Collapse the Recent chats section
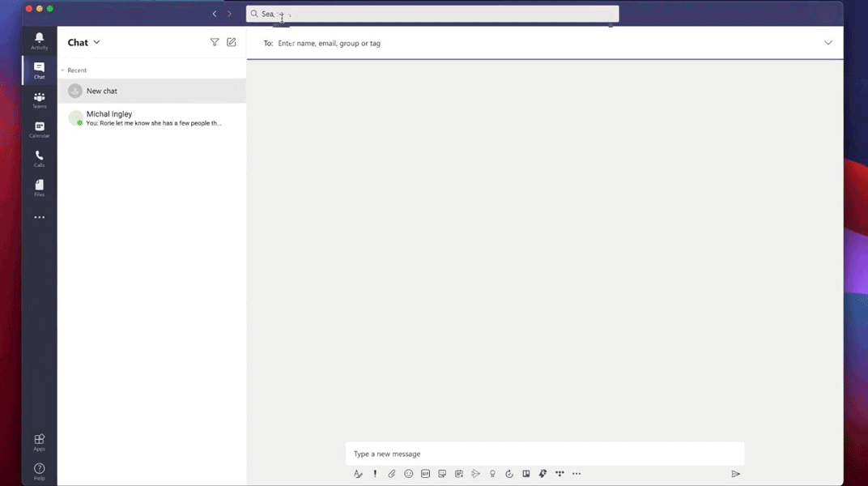868x486 pixels. coord(62,70)
